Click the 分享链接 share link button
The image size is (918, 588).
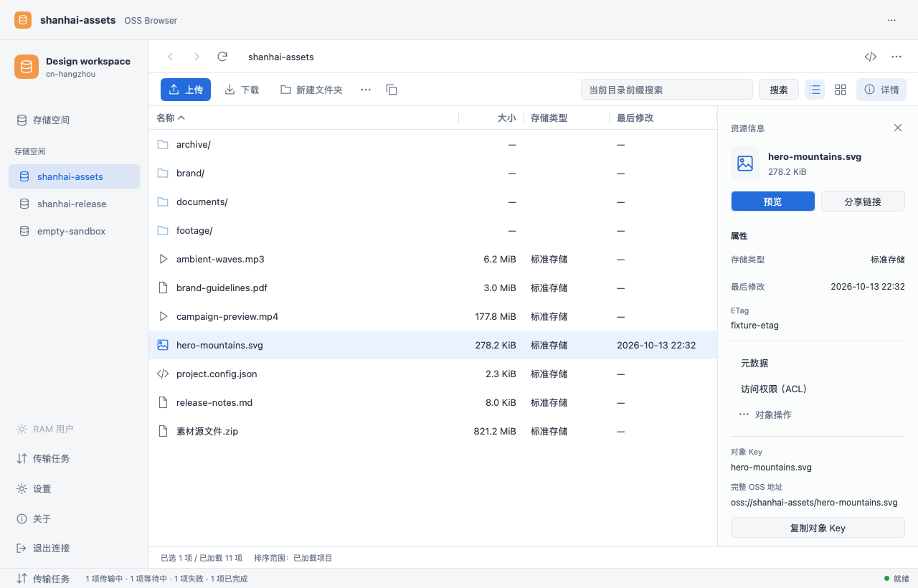(863, 201)
